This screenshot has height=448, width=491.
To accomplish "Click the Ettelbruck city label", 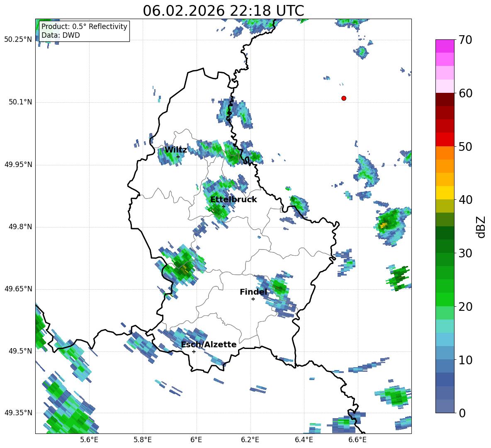I will 233,200.
